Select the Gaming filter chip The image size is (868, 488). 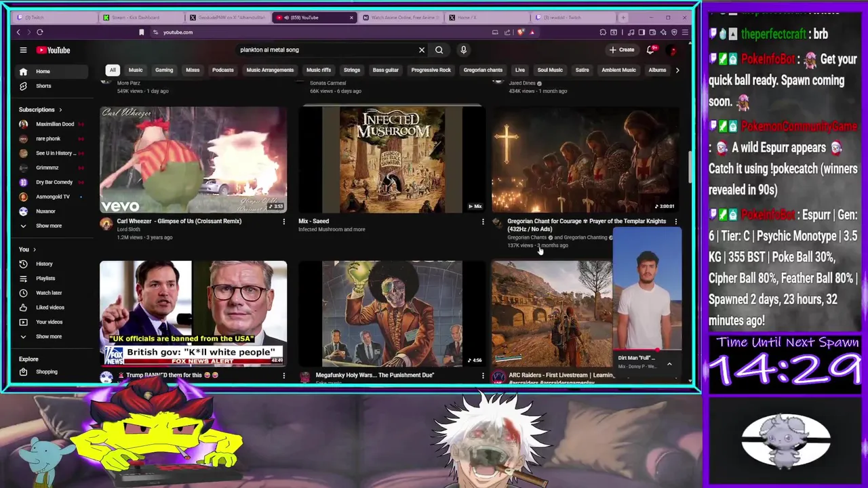(164, 70)
